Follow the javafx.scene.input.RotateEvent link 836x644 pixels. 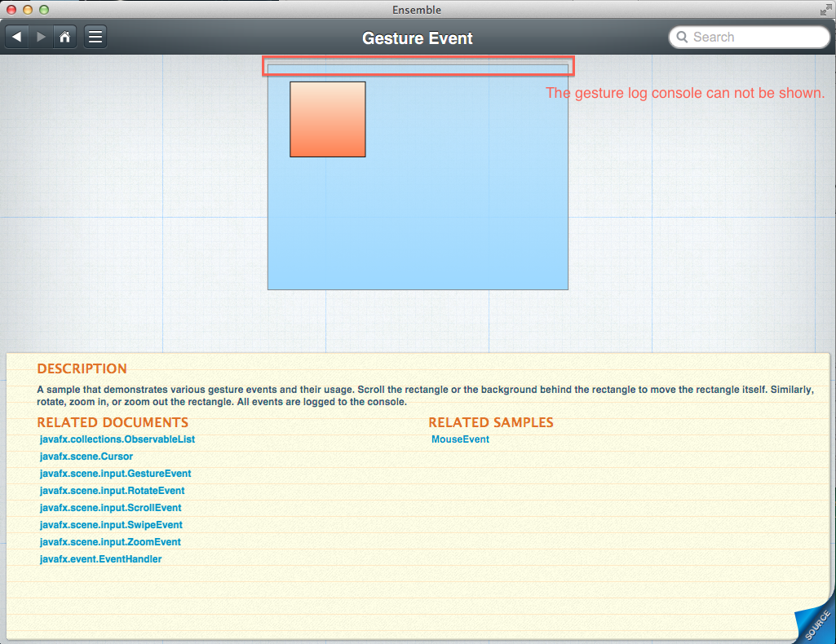(x=113, y=491)
